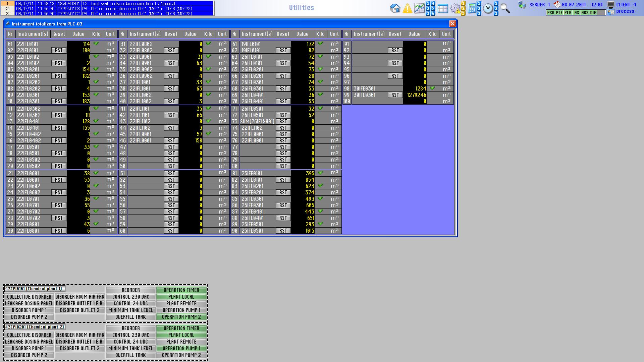Open the alarm warning triangle icon
644x362 pixels.
tap(407, 8)
